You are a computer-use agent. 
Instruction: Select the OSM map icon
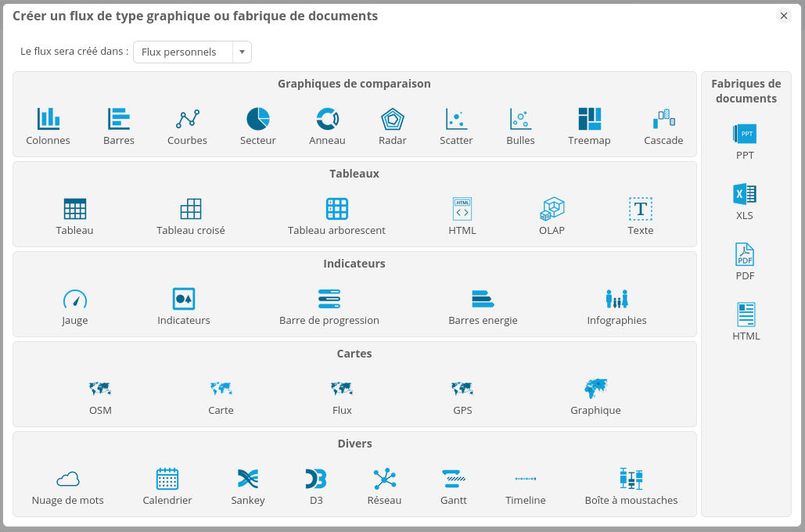point(100,388)
